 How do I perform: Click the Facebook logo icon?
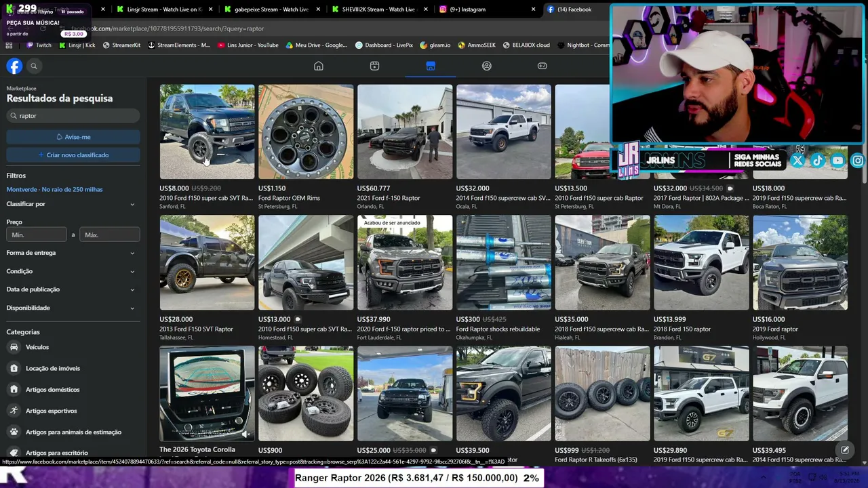14,66
